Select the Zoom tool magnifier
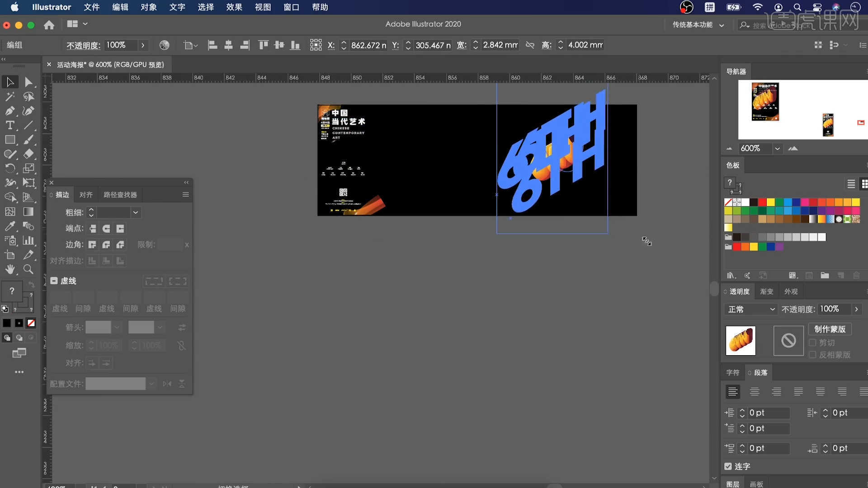The height and width of the screenshot is (488, 868). 28,269
